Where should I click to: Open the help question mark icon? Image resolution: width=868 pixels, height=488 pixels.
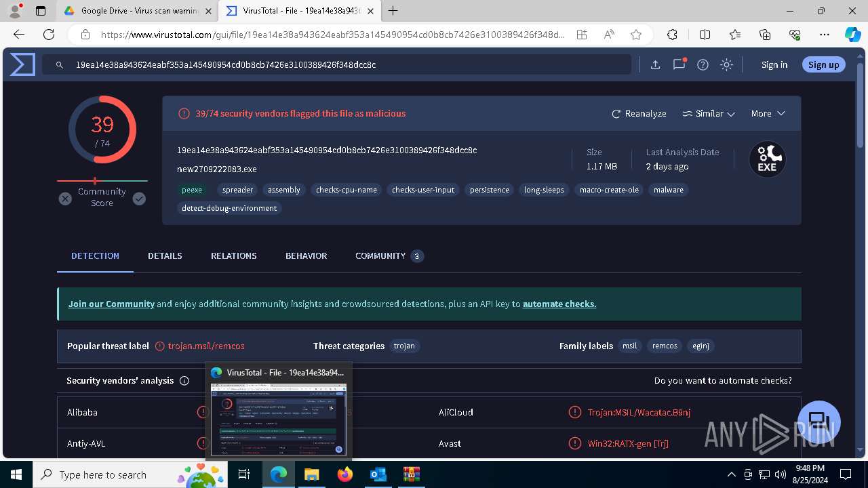point(703,65)
